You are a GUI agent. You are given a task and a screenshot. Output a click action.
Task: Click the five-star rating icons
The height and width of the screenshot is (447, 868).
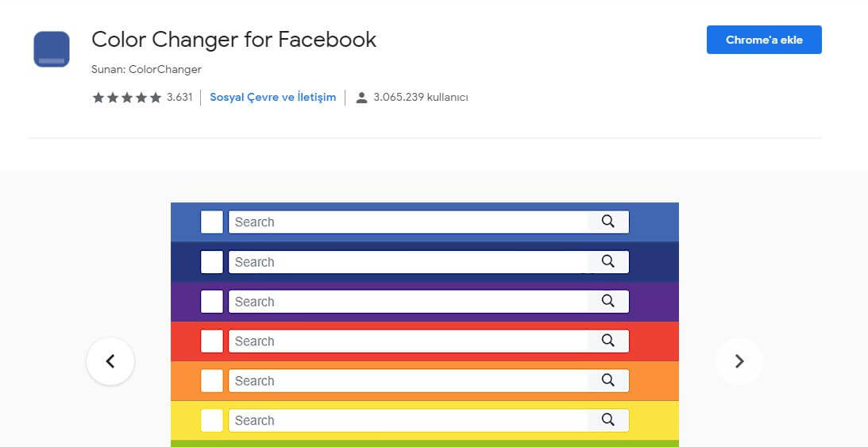point(127,98)
